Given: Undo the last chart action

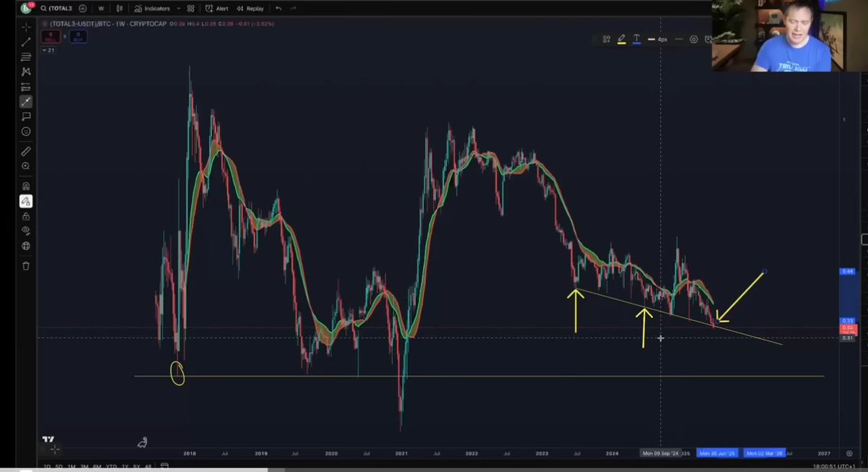Looking at the screenshot, I should [x=278, y=9].
